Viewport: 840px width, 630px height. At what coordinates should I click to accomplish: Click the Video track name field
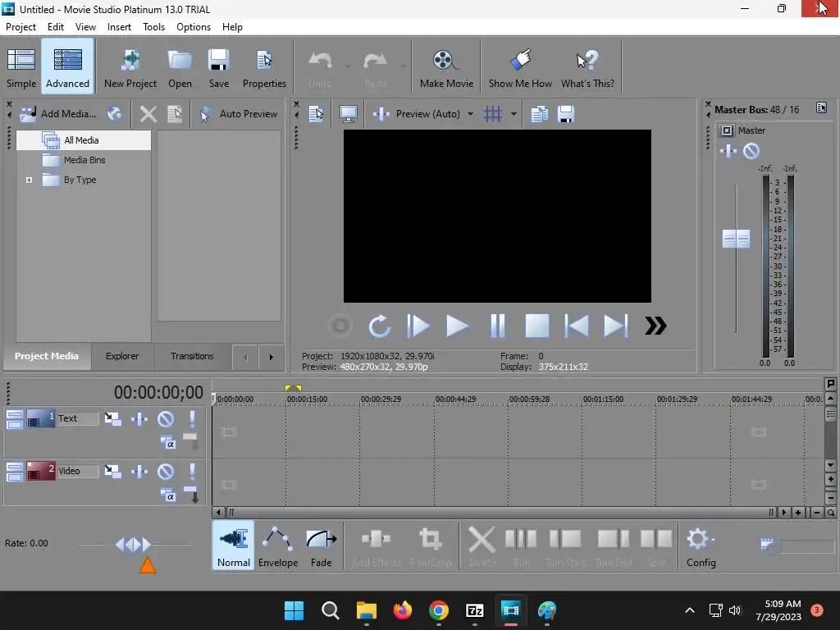78,471
